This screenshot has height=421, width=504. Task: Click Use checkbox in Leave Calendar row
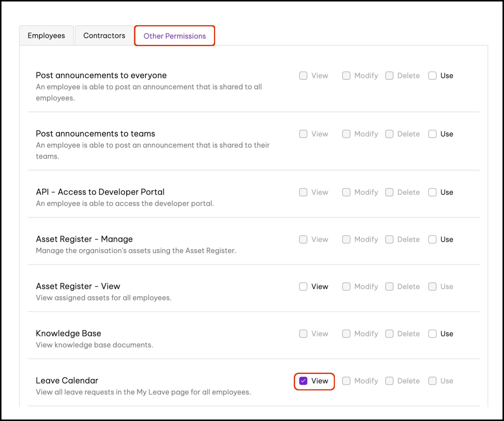[432, 381]
